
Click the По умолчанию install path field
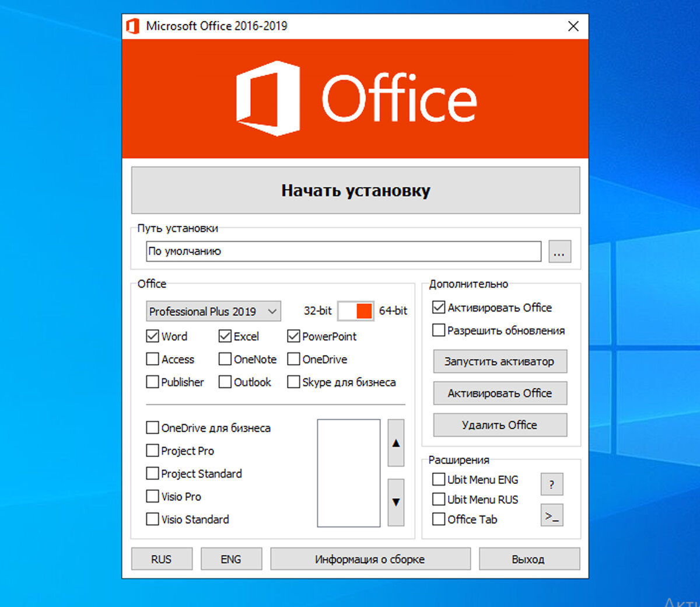(x=344, y=252)
